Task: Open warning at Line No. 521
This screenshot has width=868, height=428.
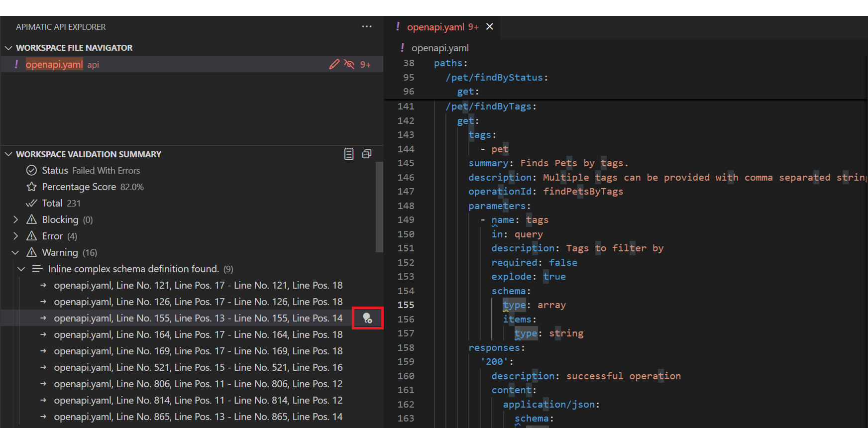Action: tap(198, 367)
